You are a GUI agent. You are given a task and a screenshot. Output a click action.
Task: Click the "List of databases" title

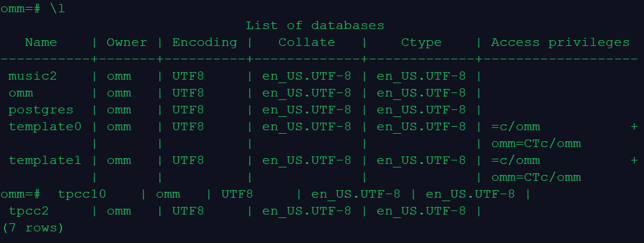pos(315,26)
